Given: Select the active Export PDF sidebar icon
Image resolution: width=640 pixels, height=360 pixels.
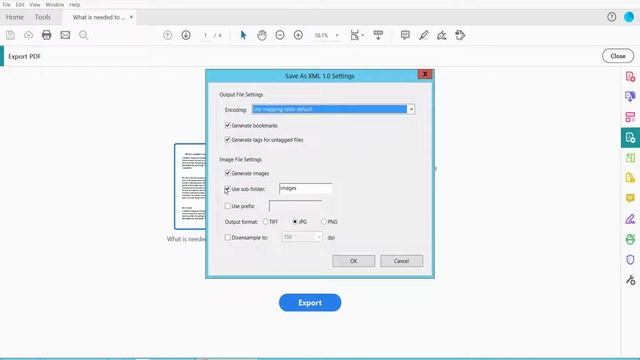Looking at the screenshot, I should click(x=630, y=138).
